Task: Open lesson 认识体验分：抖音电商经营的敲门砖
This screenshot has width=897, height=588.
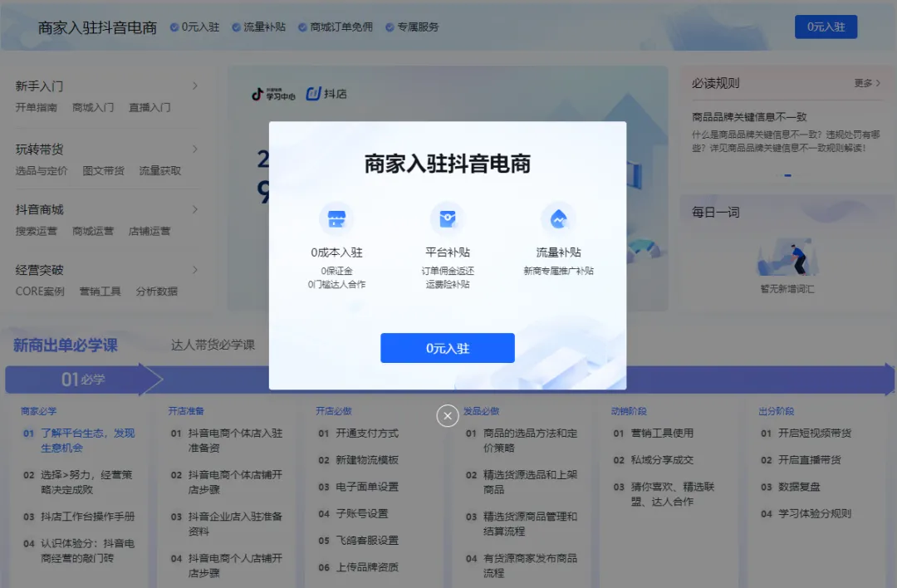Action: pyautogui.click(x=87, y=551)
